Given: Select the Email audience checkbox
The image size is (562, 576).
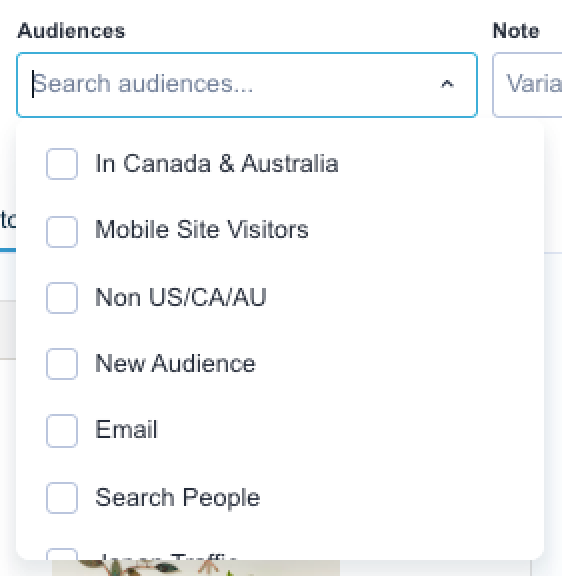Looking at the screenshot, I should [62, 431].
